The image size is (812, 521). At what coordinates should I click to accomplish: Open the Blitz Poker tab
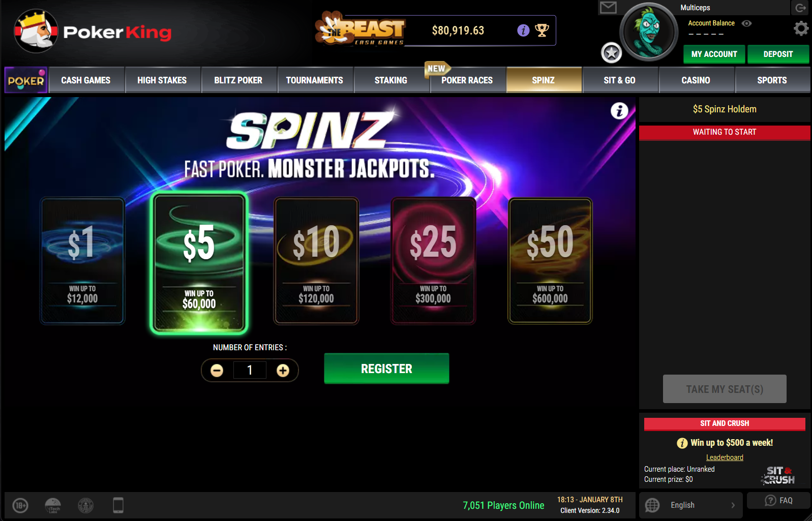pos(238,80)
